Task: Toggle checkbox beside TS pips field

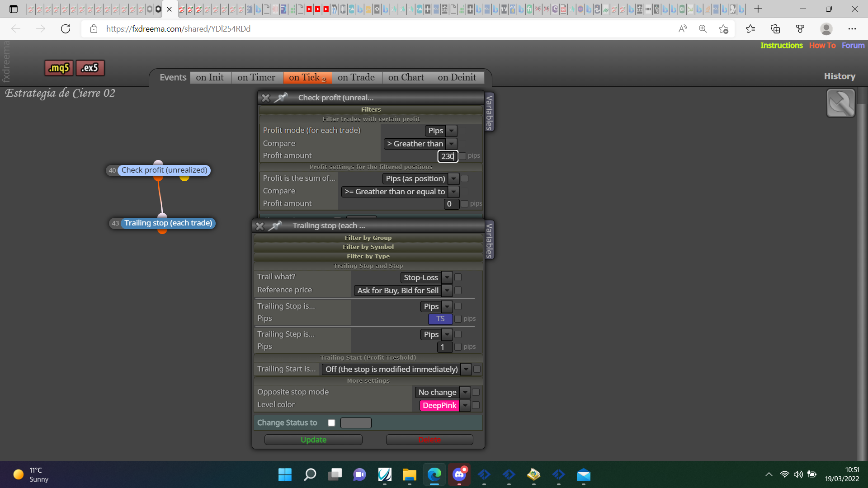Action: point(458,319)
